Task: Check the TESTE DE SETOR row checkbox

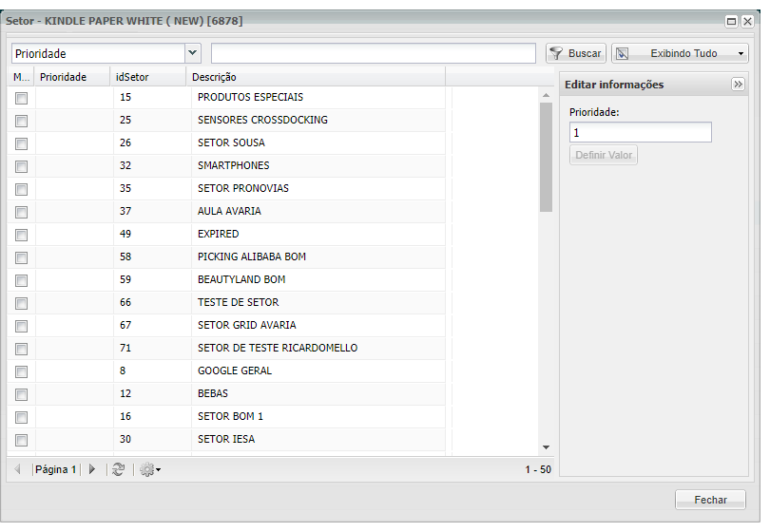Action: (21, 303)
